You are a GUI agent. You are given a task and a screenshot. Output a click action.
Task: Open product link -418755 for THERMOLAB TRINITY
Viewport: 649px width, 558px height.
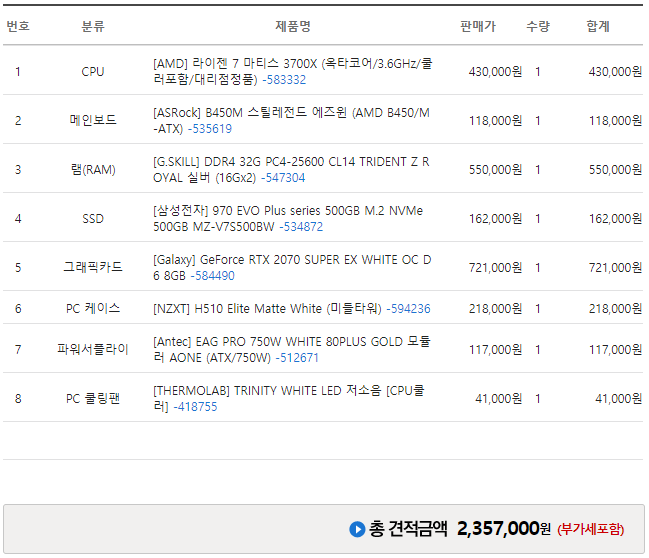(195, 406)
